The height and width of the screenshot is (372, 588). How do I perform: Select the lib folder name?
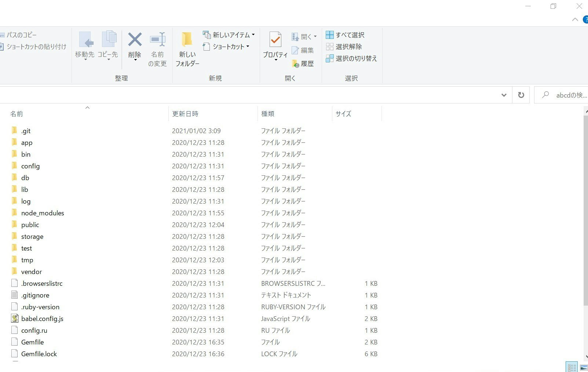(x=25, y=189)
